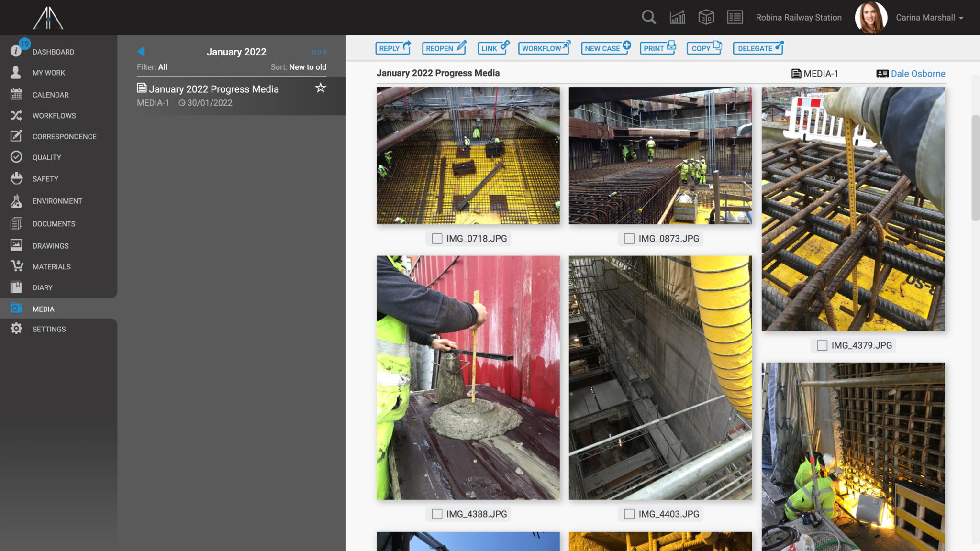Star the January 2022 Progress Media item
The image size is (980, 551).
click(321, 88)
